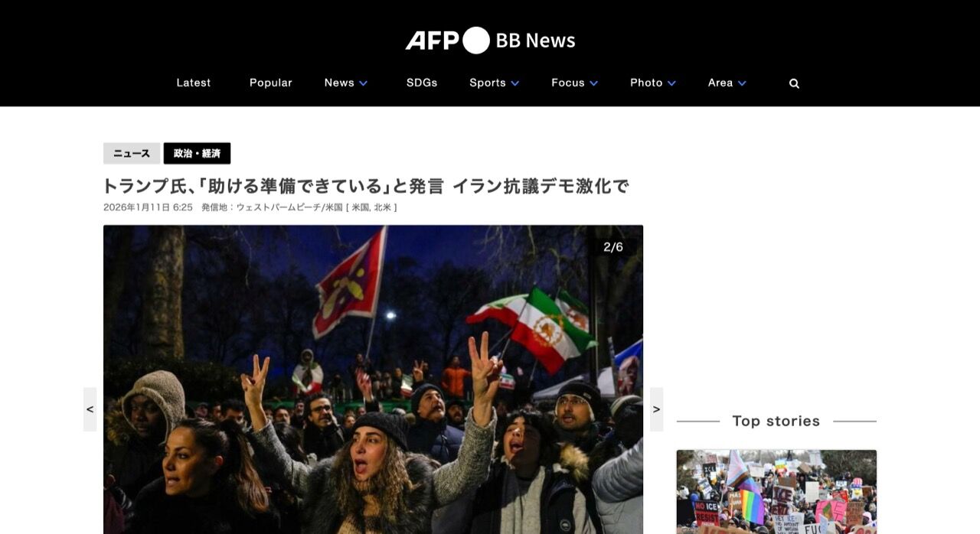
Task: Expand the Sports dropdown menu
Action: pyautogui.click(x=495, y=83)
